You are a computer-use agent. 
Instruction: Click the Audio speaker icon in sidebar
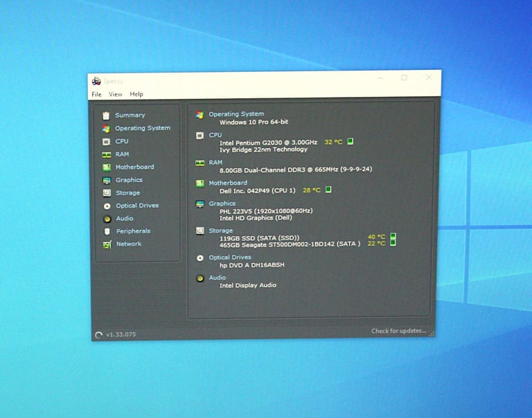[x=107, y=219]
